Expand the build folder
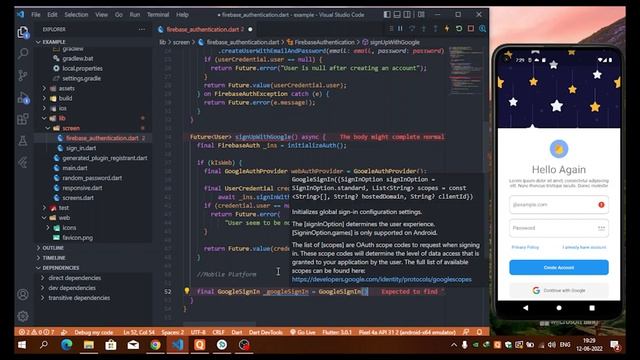This screenshot has width=640, height=360. (x=65, y=98)
